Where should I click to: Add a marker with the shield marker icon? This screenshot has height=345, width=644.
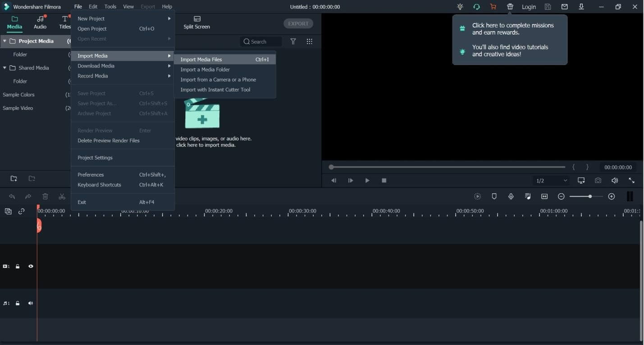click(x=494, y=196)
